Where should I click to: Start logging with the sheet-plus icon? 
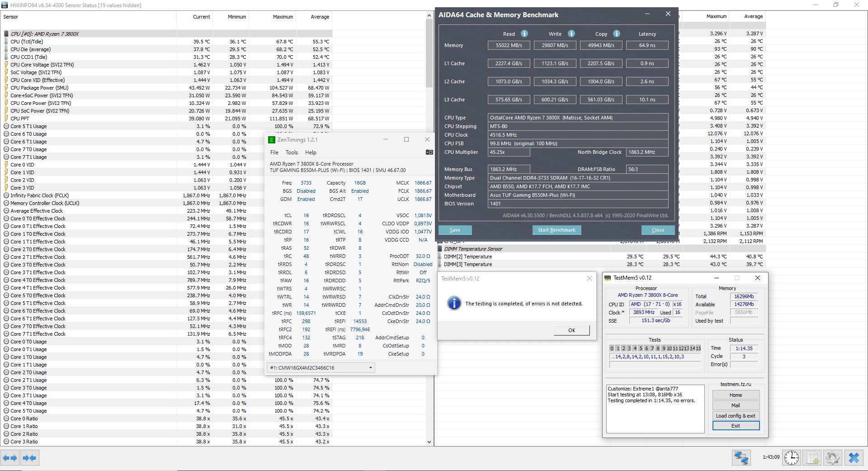click(x=812, y=458)
